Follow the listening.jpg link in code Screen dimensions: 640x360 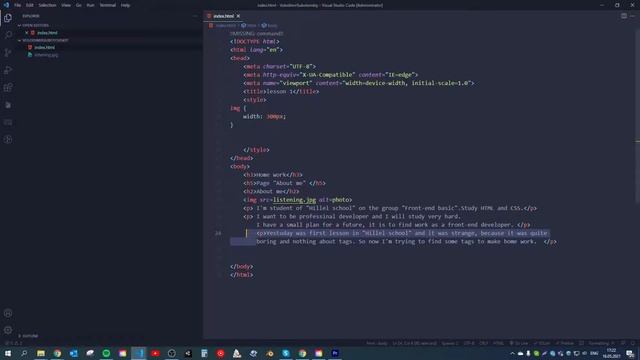294,200
